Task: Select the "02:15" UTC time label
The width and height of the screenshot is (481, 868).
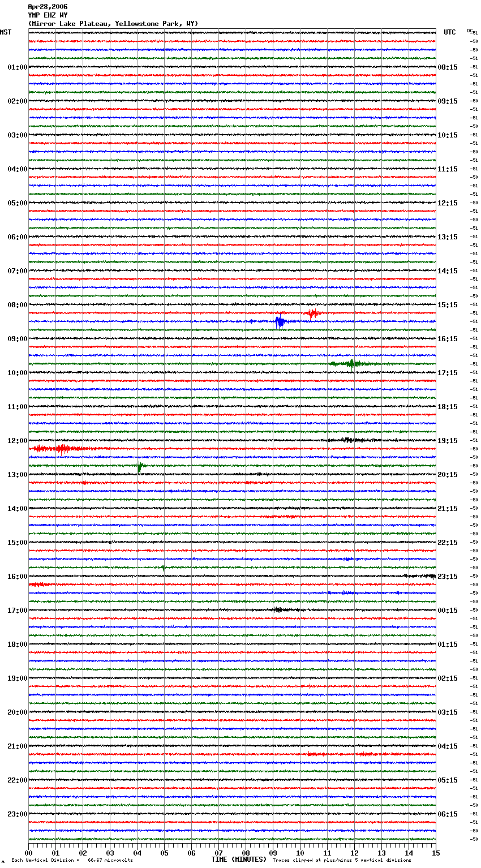Action: tap(448, 678)
